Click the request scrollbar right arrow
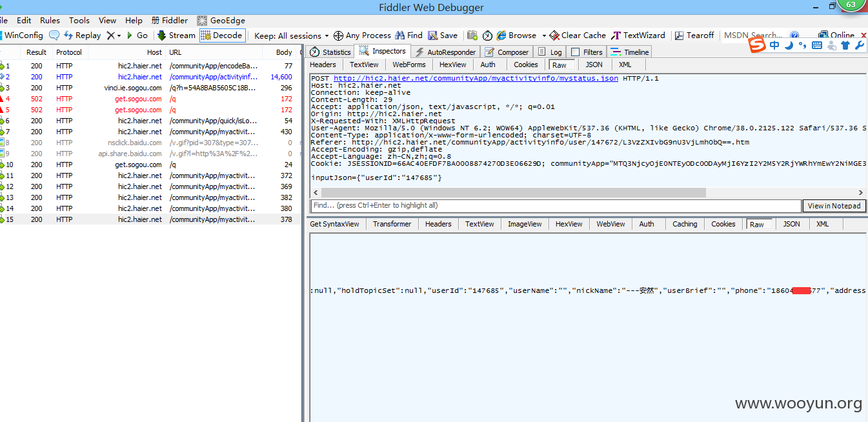 click(x=861, y=192)
